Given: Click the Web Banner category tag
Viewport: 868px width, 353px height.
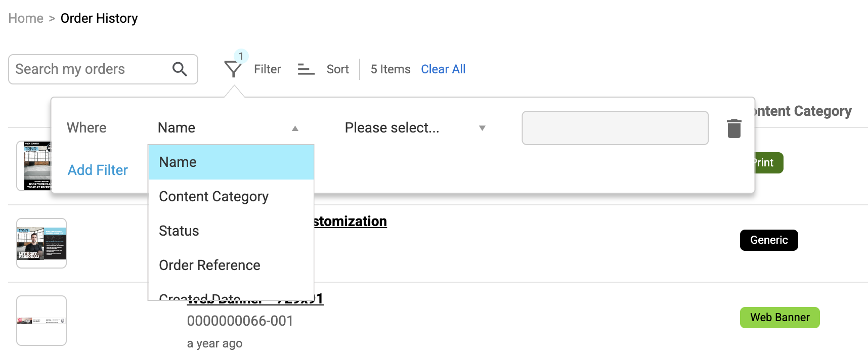Looking at the screenshot, I should 779,318.
